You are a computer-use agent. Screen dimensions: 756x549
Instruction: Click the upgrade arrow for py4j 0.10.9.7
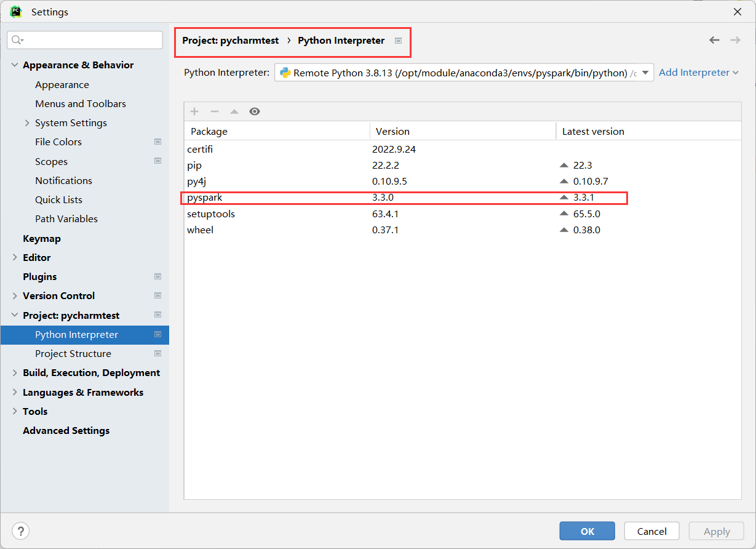tap(563, 182)
